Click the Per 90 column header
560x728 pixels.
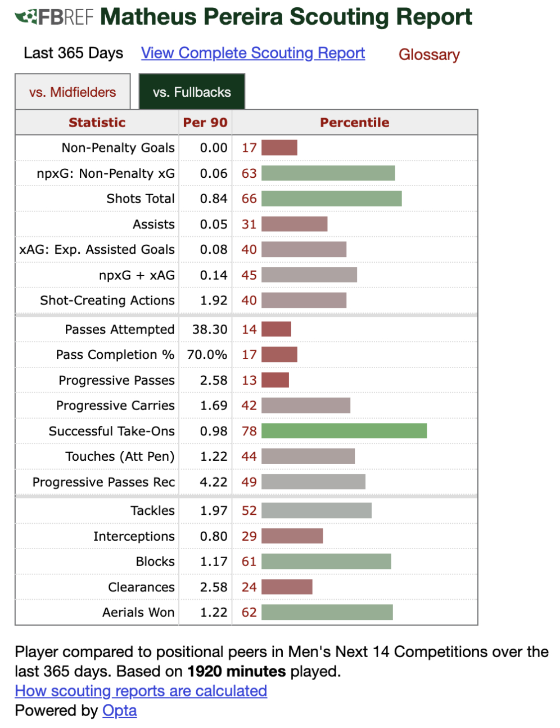pos(205,123)
